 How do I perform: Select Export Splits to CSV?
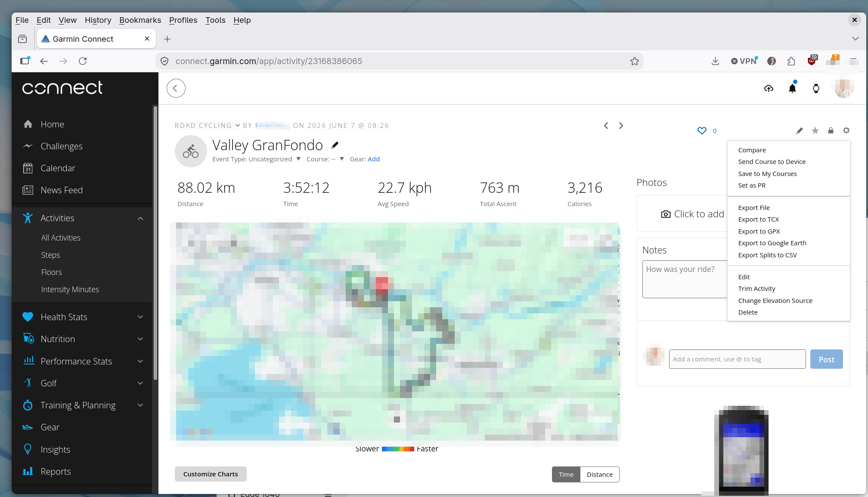pyautogui.click(x=767, y=255)
